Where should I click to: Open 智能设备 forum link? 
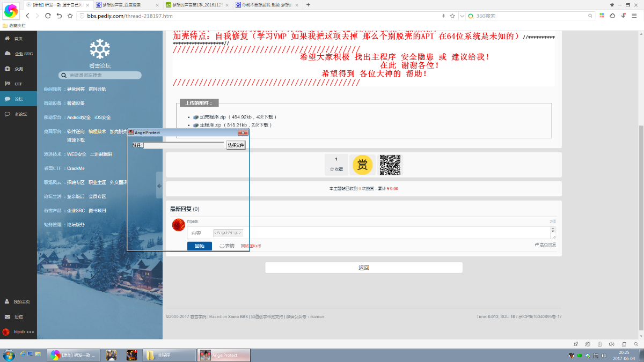[76, 103]
